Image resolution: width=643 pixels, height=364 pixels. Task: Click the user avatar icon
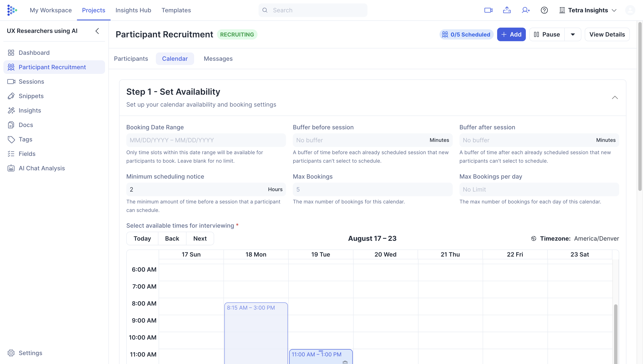coord(630,10)
